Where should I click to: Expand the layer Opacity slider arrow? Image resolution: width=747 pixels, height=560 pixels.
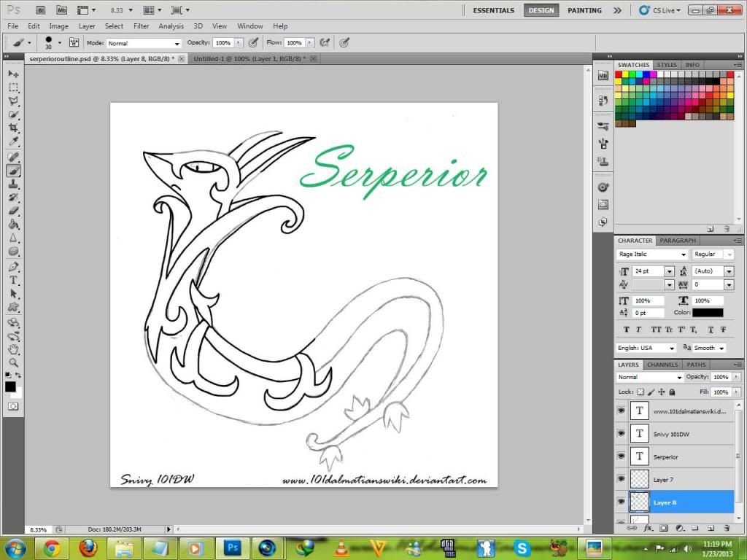737,377
